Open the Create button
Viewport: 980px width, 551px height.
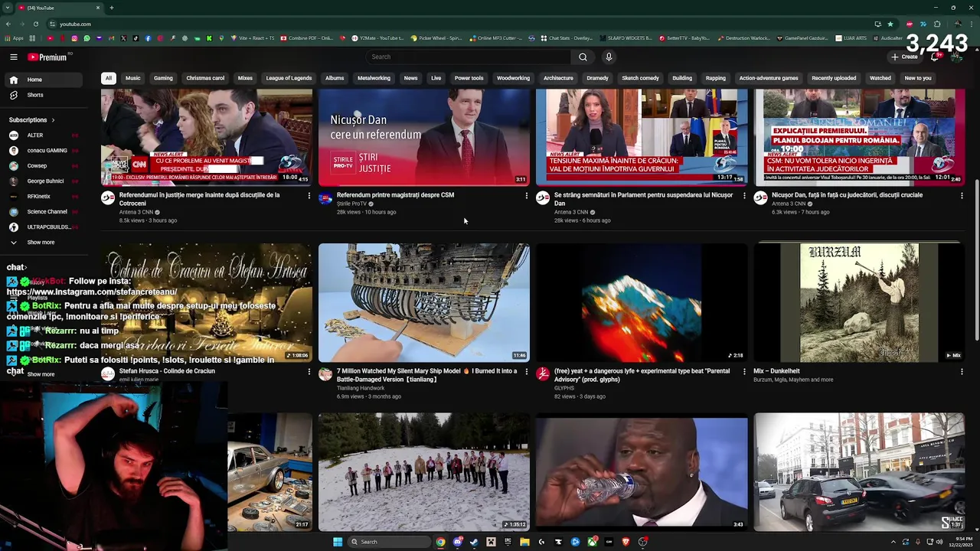[904, 57]
